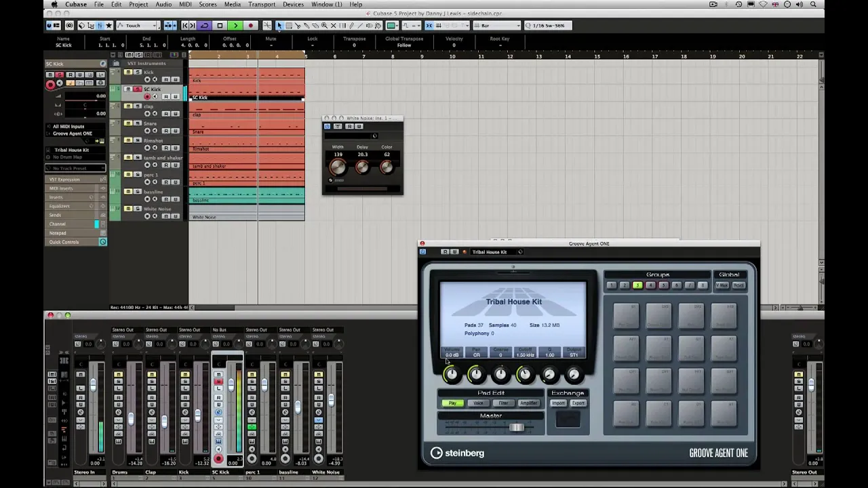The height and width of the screenshot is (488, 868).
Task: Open the No Track Preset selector
Action: pyautogui.click(x=75, y=168)
